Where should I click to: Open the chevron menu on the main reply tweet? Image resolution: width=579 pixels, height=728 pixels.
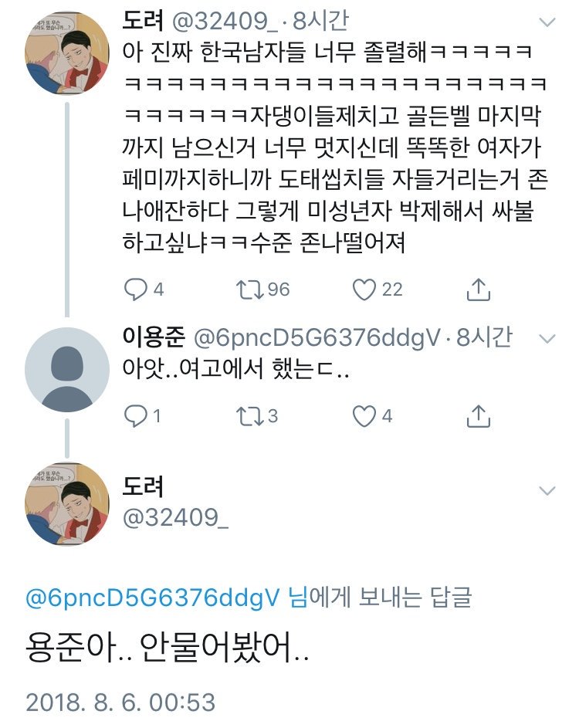(547, 491)
